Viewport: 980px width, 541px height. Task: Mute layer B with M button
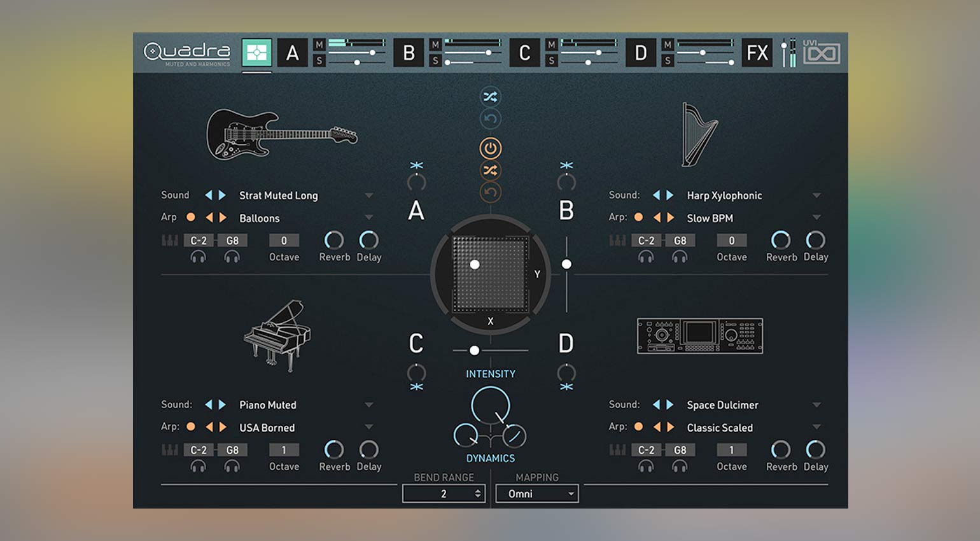coord(435,45)
